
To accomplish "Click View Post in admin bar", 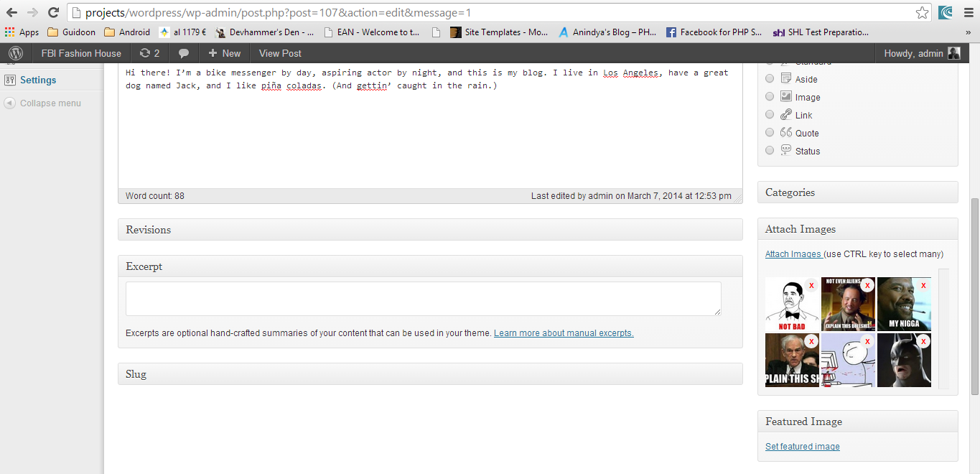I will [280, 53].
